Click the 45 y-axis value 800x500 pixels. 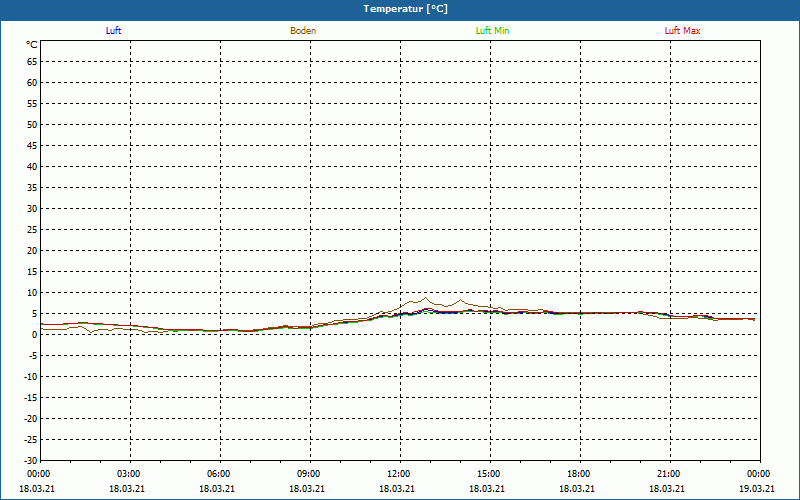(x=32, y=146)
